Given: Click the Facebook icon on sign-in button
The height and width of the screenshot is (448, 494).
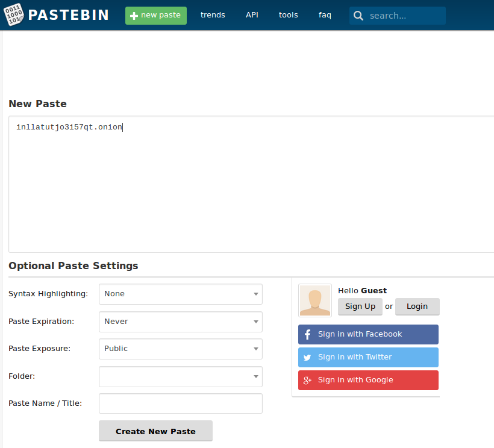Looking at the screenshot, I should click(x=307, y=334).
